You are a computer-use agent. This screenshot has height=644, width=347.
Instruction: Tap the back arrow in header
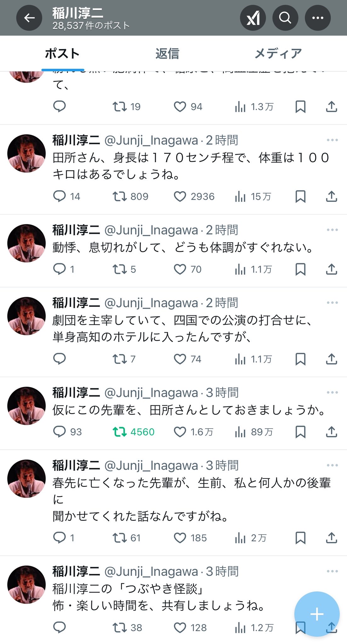coord(29,18)
